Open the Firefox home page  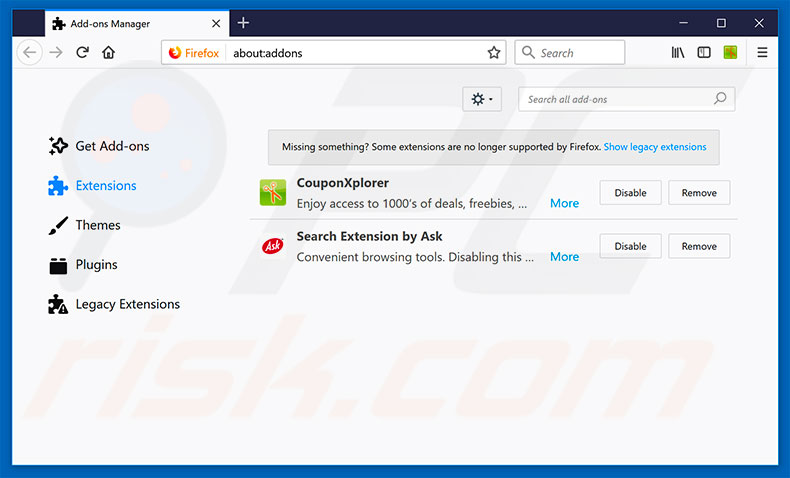coord(108,52)
